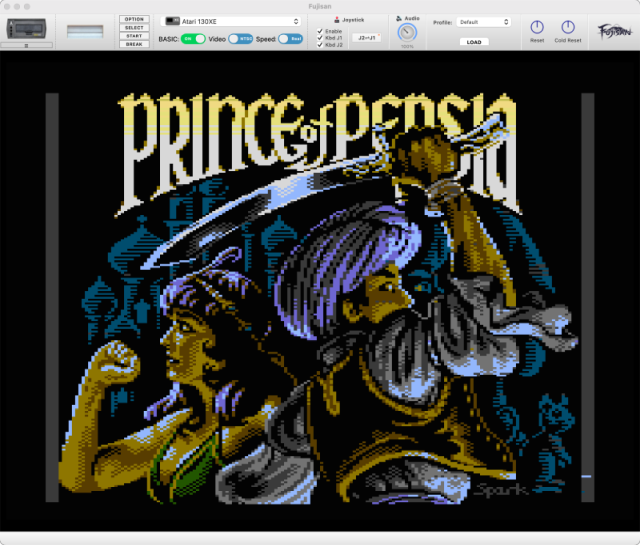Viewport: 640px width, 545px height.
Task: Click the speaker icon next to Audio
Action: (399, 18)
